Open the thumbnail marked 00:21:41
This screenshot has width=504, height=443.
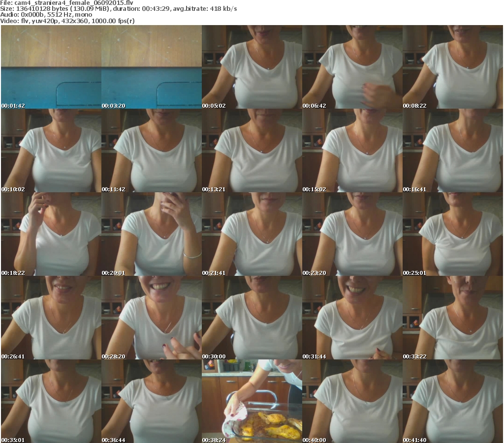click(252, 234)
